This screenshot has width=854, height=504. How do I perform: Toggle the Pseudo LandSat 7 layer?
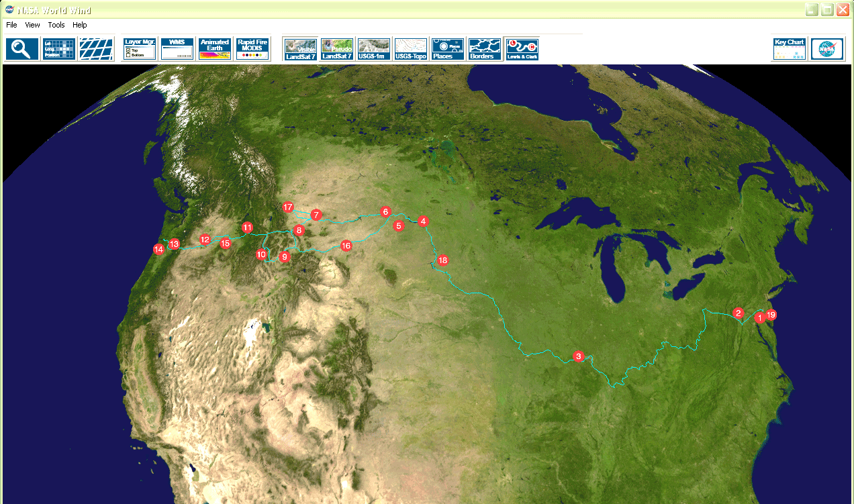click(x=337, y=49)
